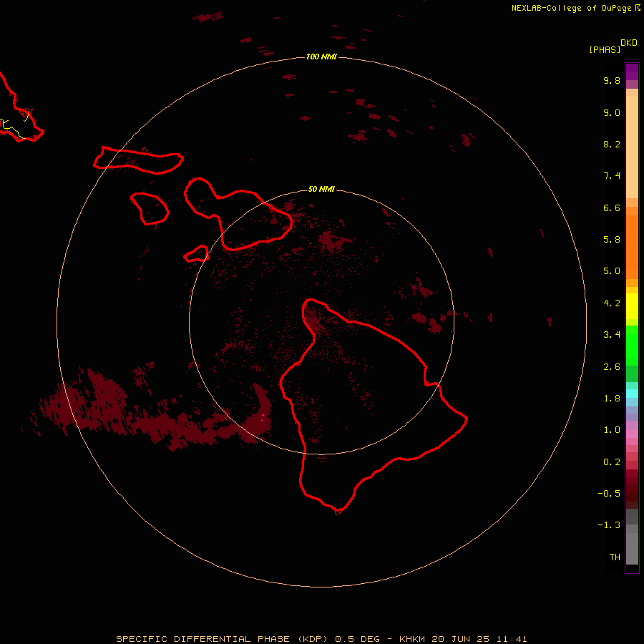
Task: Click the 1.0 legend value
Action: click(612, 430)
